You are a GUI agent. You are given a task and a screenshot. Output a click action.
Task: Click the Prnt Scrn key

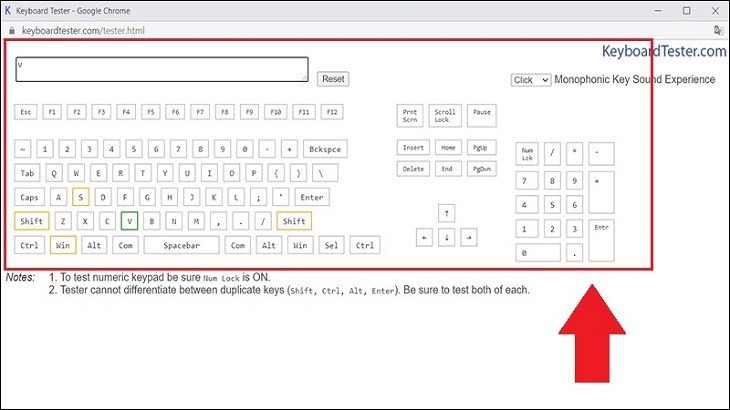click(x=410, y=116)
